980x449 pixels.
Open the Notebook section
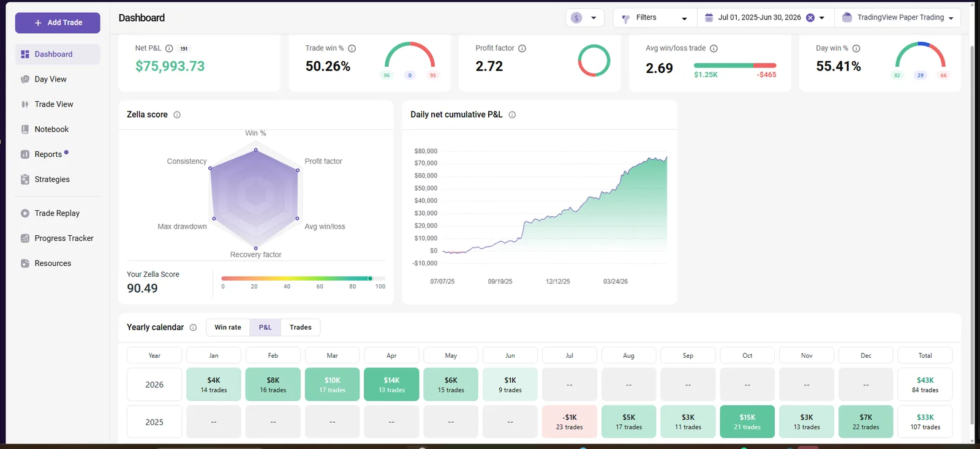[x=58, y=129]
